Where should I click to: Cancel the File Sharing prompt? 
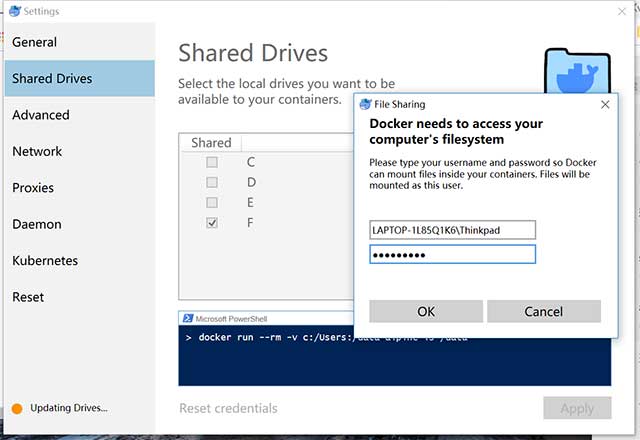(543, 311)
